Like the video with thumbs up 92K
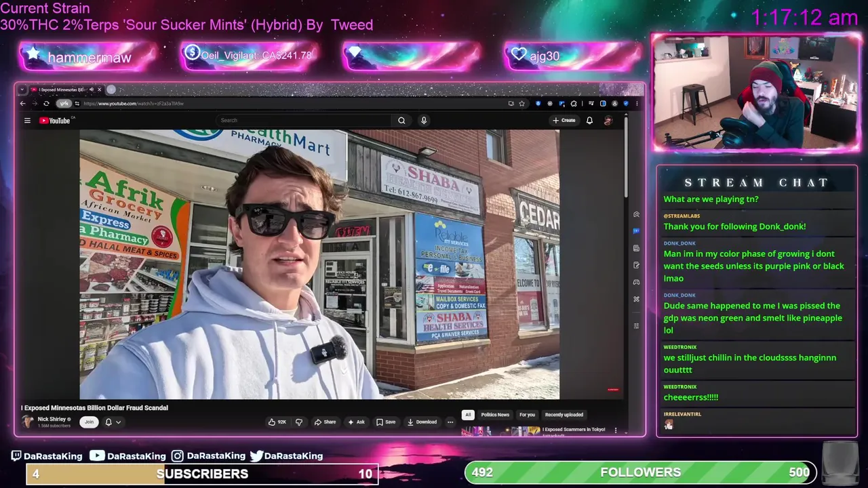 (x=277, y=422)
